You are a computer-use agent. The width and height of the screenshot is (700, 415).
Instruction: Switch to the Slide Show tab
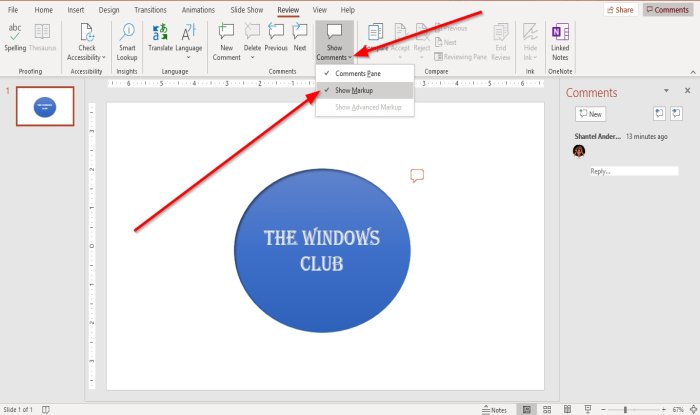(x=246, y=10)
